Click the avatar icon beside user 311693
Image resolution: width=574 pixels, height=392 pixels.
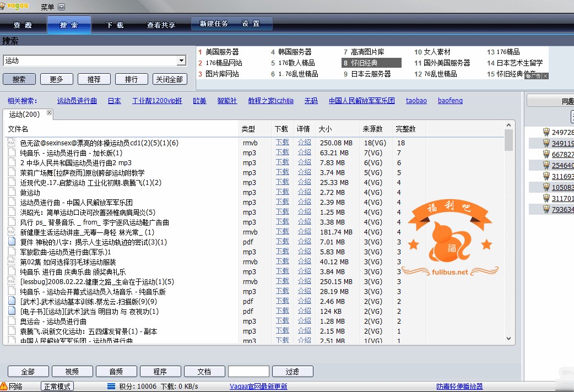546,176
